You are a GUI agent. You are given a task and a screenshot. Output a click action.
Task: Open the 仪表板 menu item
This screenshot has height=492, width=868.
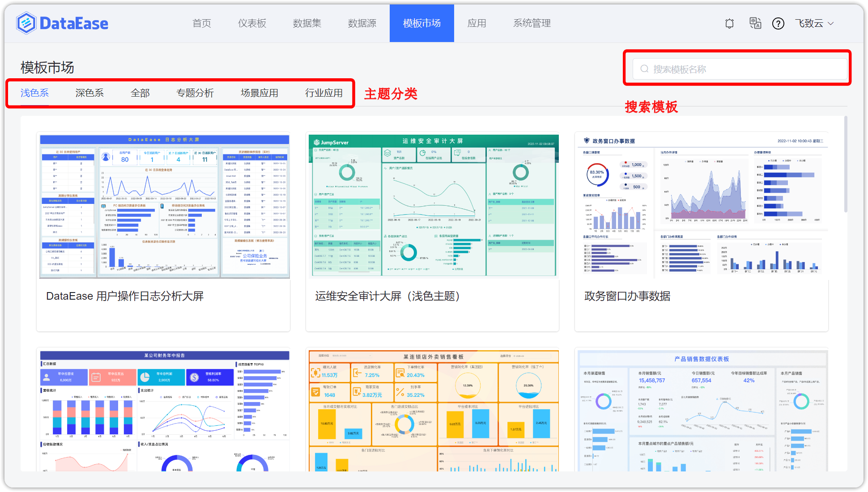point(252,23)
